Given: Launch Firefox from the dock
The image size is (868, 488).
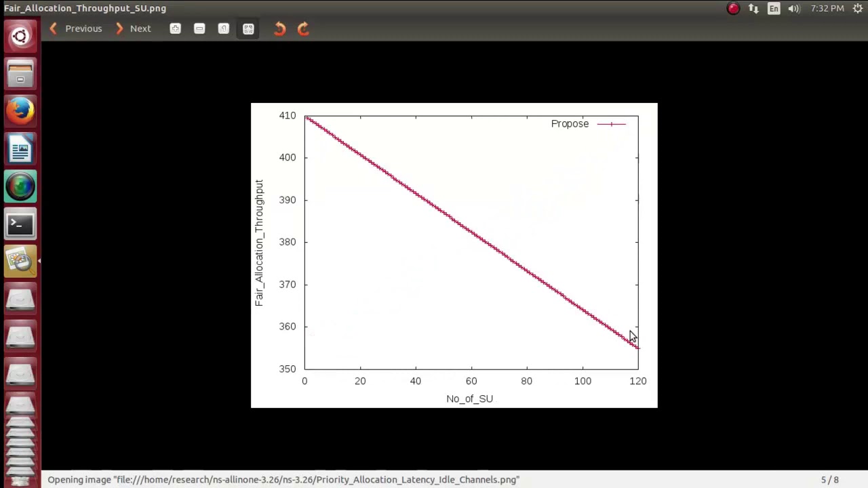Looking at the screenshot, I should 20,110.
